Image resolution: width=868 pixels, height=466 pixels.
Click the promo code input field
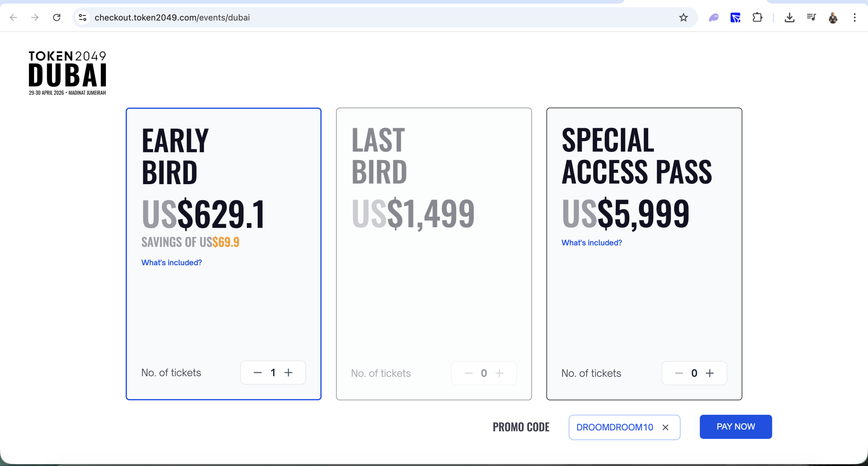[x=614, y=427]
